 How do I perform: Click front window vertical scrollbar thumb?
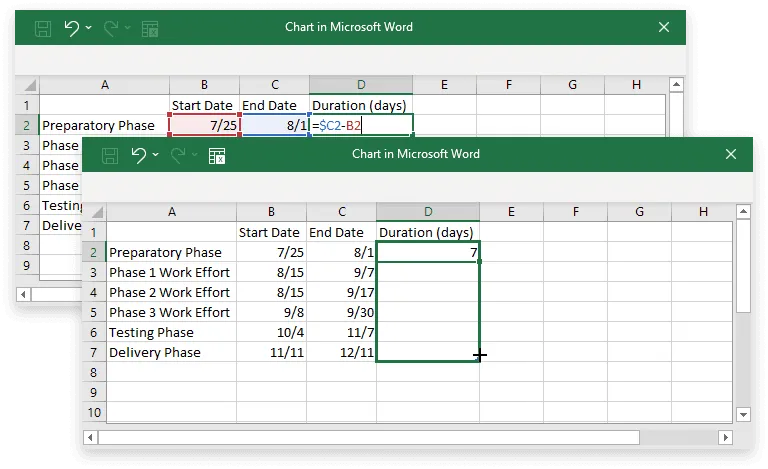tap(744, 265)
